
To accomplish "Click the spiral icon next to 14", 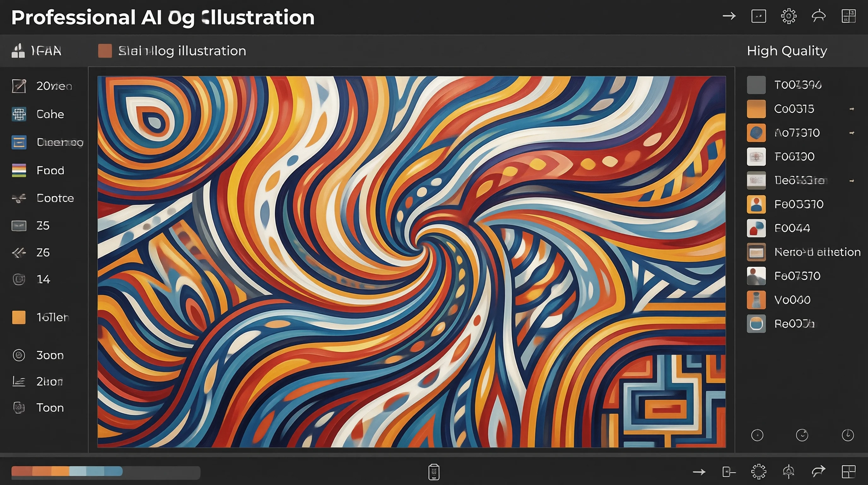I will pyautogui.click(x=19, y=279).
